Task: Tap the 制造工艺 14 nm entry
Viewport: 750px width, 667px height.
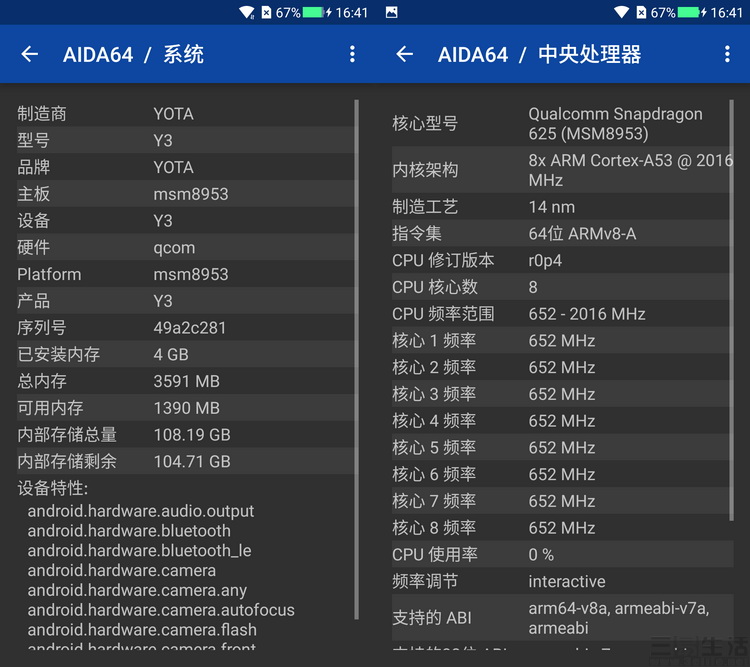Action: point(560,207)
